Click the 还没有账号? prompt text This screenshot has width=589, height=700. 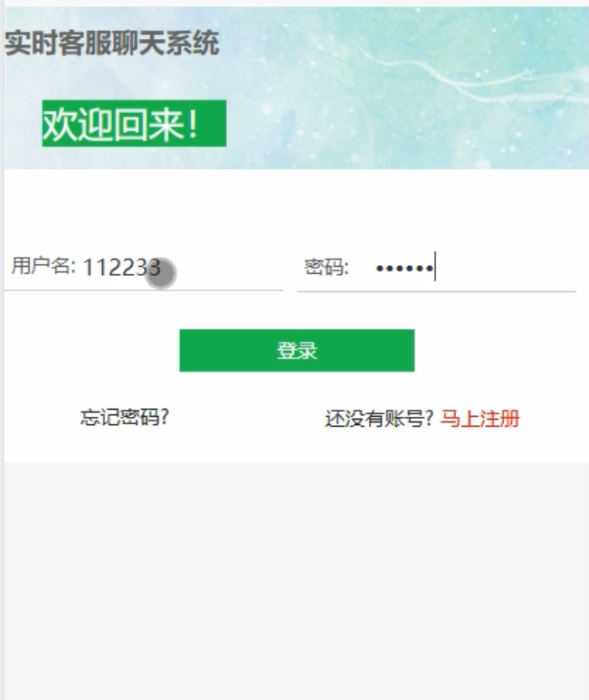[379, 419]
